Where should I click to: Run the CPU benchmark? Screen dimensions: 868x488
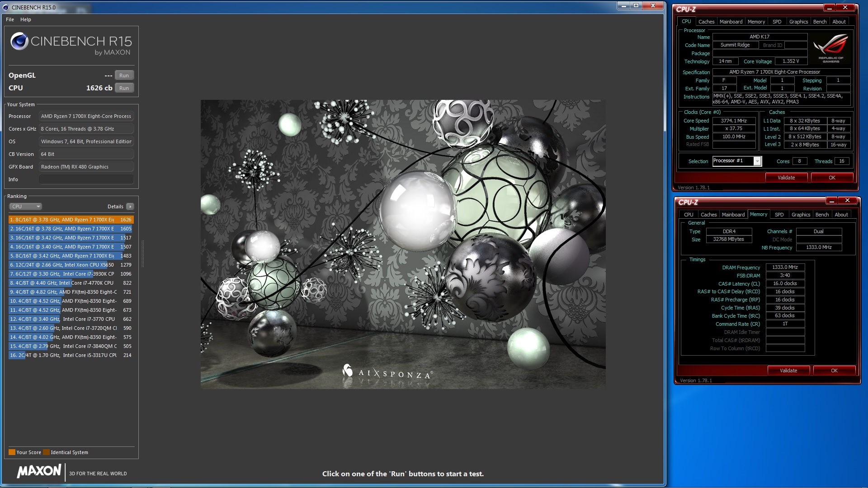pos(124,88)
